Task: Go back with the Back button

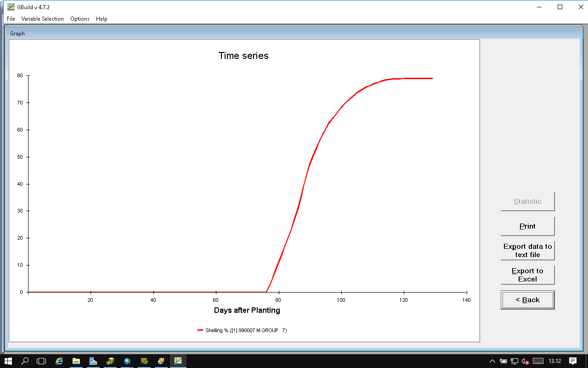Action: [x=527, y=300]
